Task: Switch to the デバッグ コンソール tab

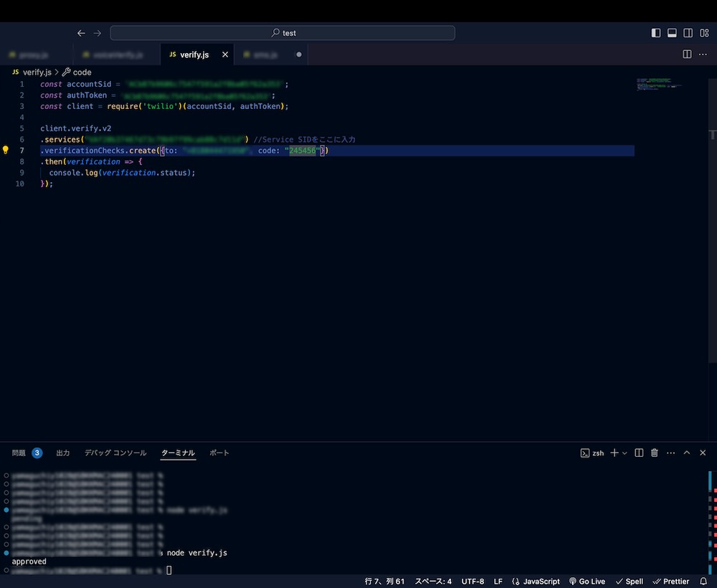Action: [x=115, y=453]
